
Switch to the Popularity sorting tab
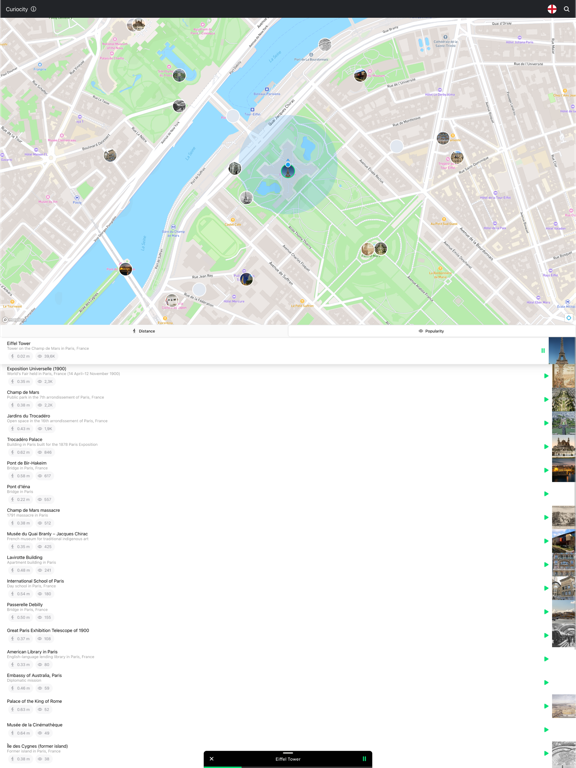click(x=432, y=331)
